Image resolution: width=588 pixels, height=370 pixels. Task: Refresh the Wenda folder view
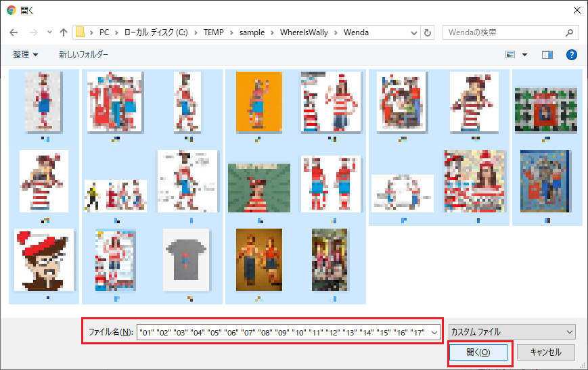[428, 32]
